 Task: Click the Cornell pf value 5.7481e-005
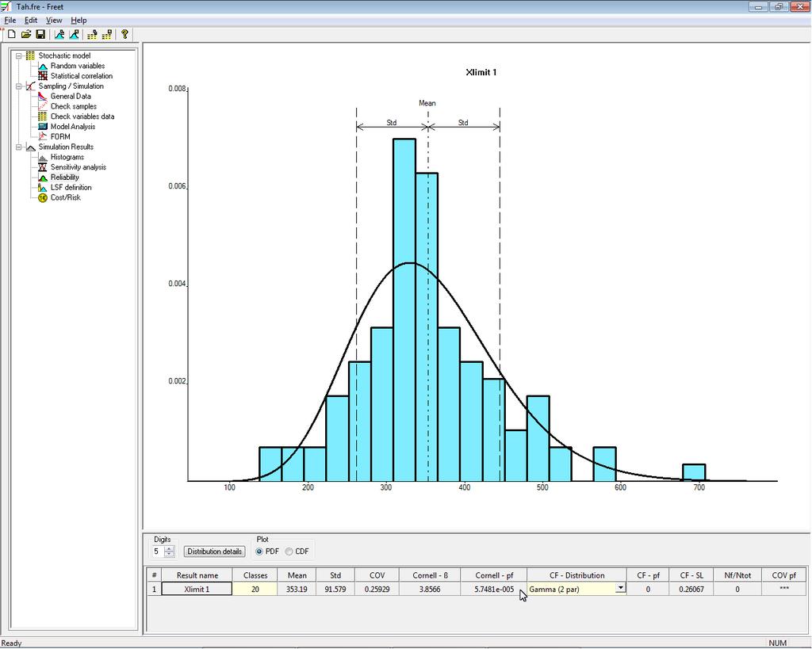tap(494, 589)
